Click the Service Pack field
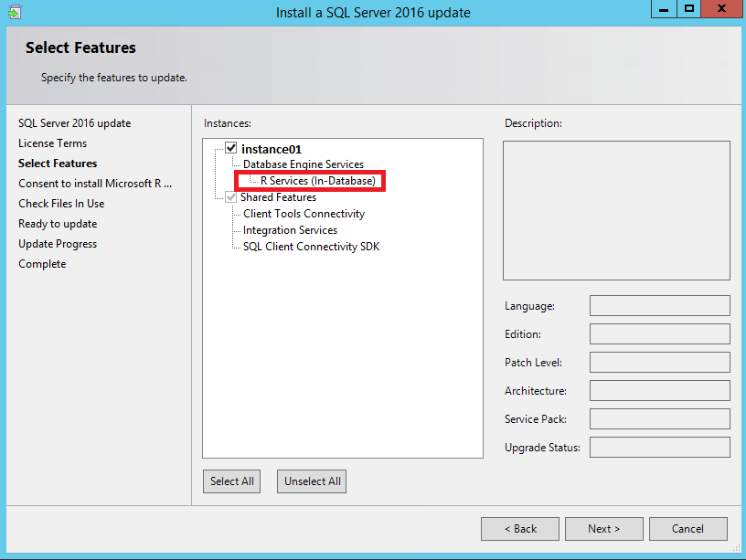Image resolution: width=746 pixels, height=560 pixels. coord(660,418)
